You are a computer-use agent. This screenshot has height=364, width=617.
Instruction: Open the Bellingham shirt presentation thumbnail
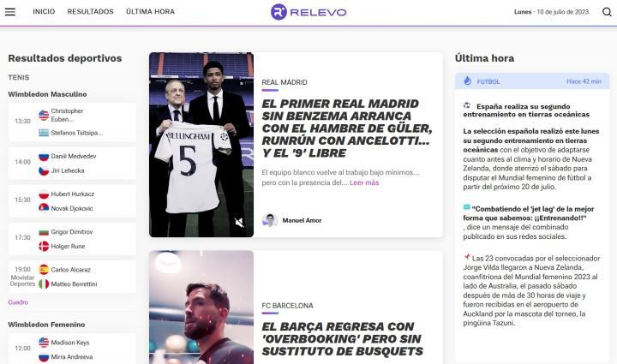click(201, 145)
